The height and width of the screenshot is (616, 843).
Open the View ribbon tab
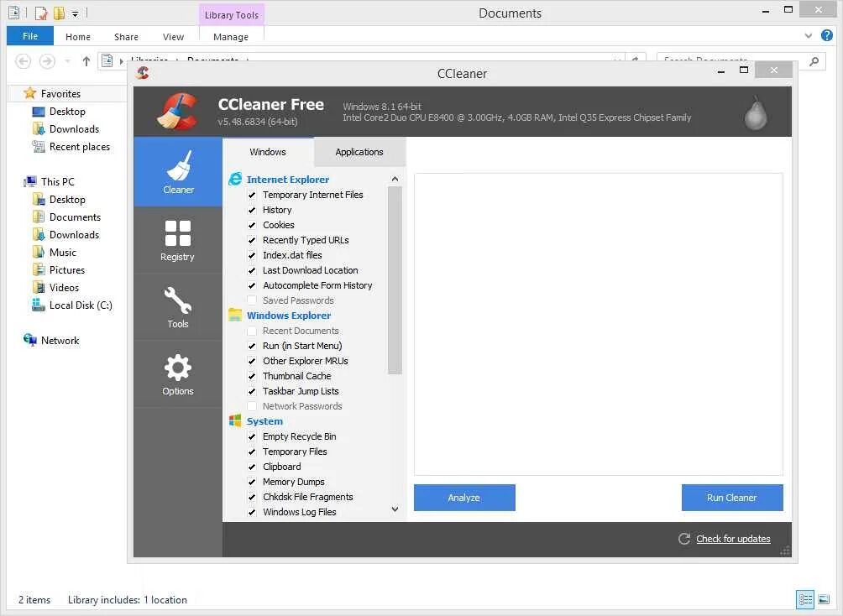pyautogui.click(x=173, y=37)
